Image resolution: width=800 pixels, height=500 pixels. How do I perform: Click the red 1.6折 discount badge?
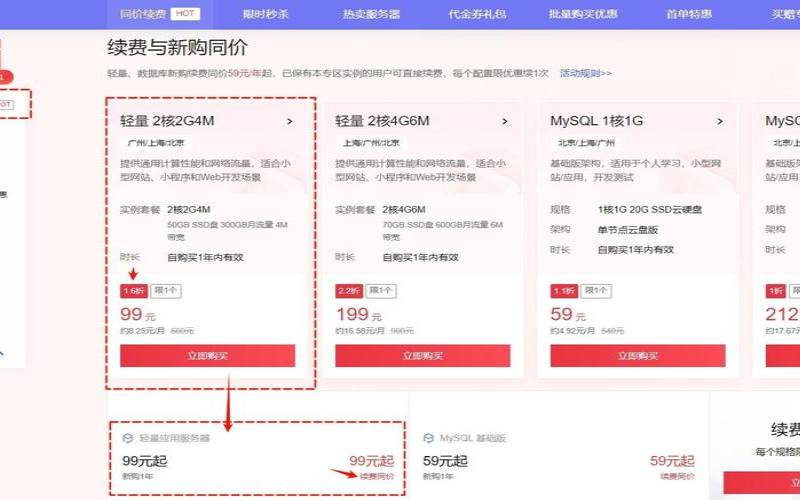point(133,291)
